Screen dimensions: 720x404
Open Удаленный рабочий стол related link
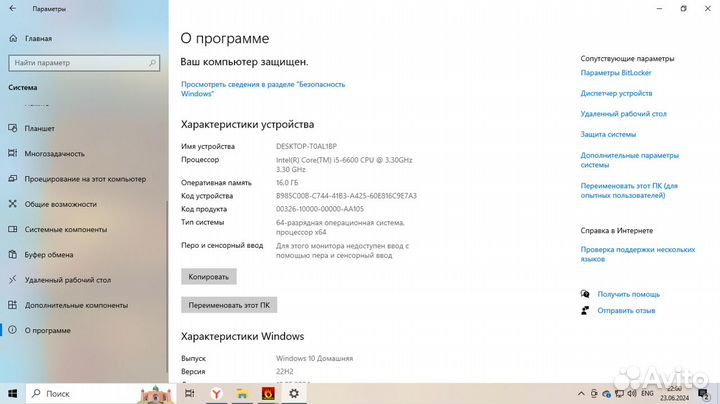[x=623, y=114]
